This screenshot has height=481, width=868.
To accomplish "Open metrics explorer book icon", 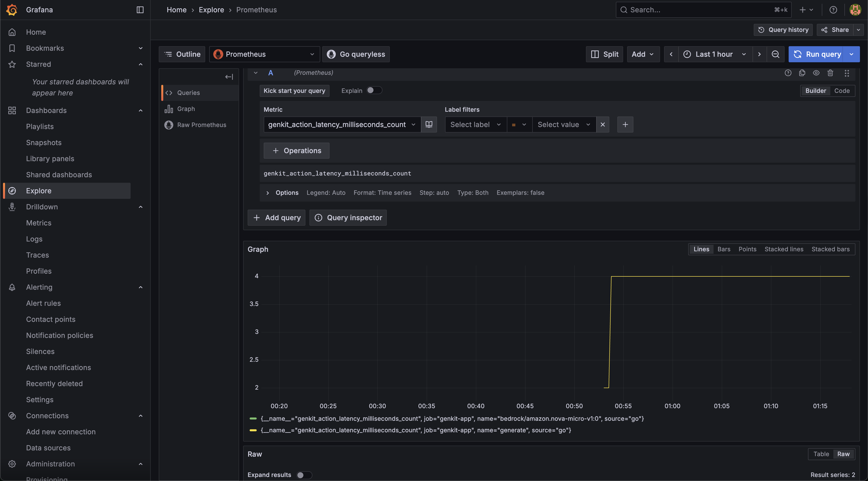I will 429,125.
